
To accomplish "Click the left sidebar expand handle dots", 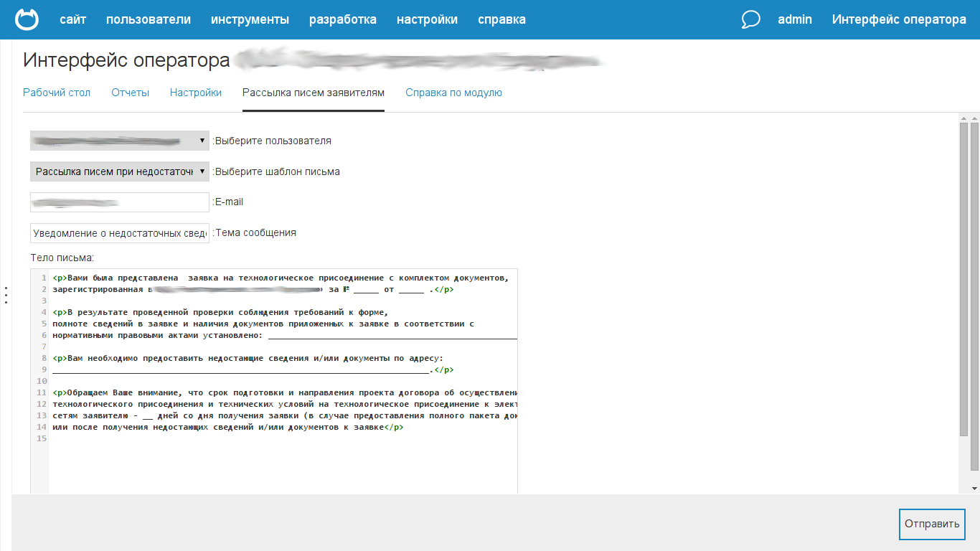I will [6, 294].
